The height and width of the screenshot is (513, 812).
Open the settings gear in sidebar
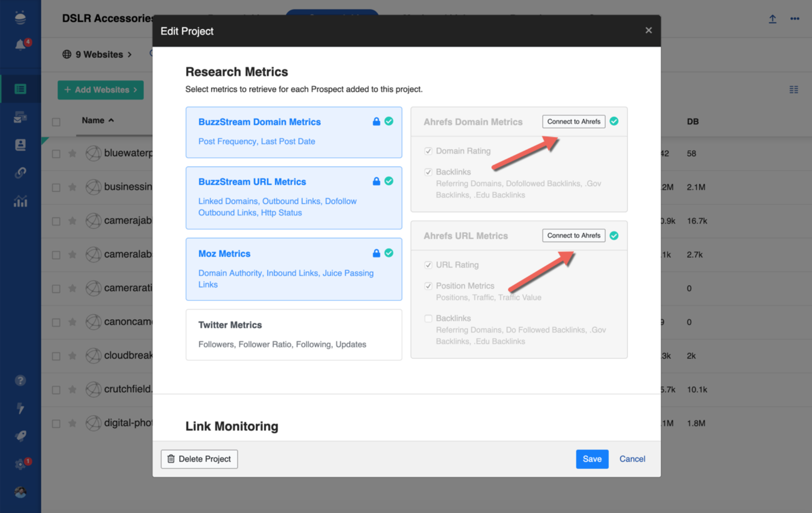pos(20,464)
